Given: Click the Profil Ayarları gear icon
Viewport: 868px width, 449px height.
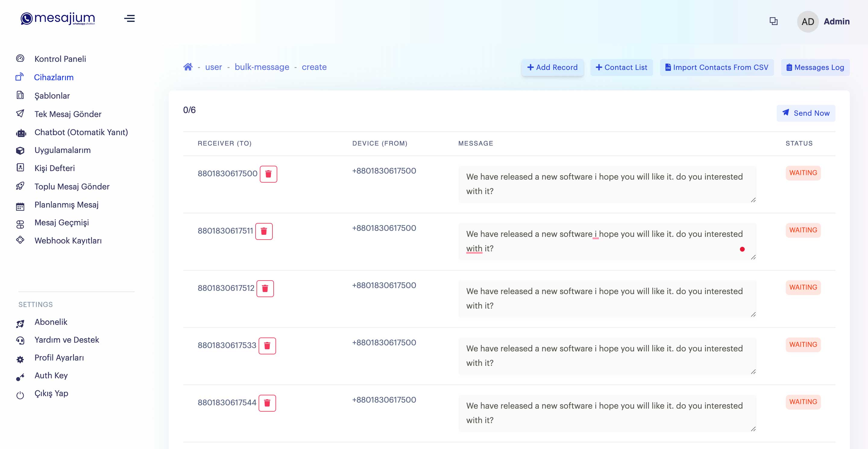Looking at the screenshot, I should coord(20,360).
